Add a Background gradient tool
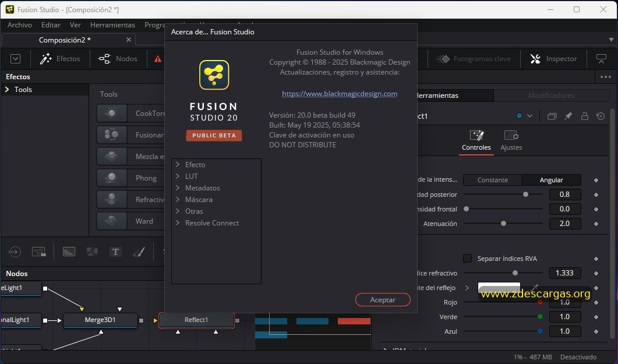 coord(69,252)
